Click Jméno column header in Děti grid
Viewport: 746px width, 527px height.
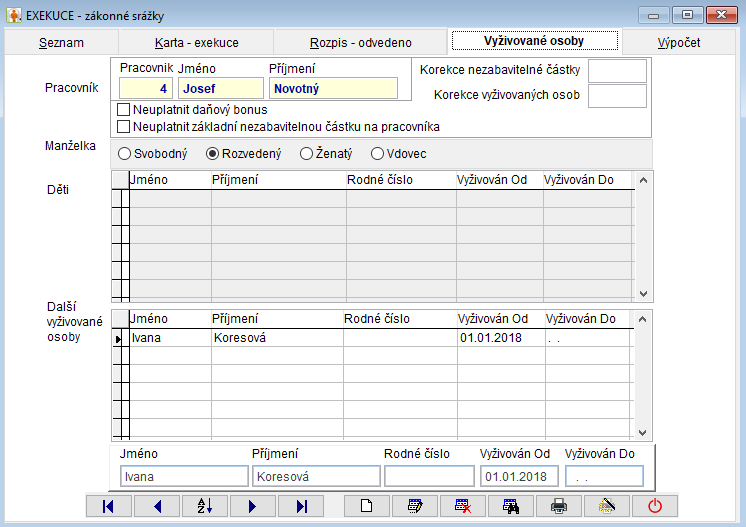tap(170, 180)
